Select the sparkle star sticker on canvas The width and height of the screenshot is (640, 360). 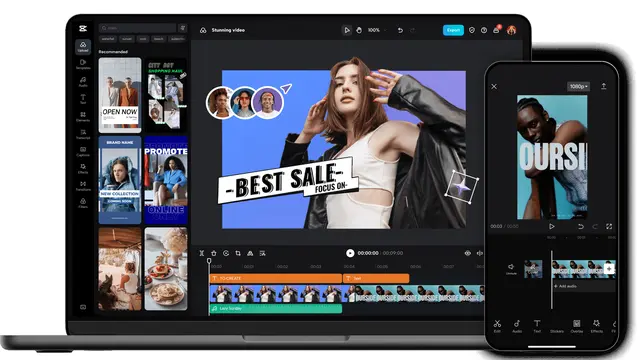[462, 187]
